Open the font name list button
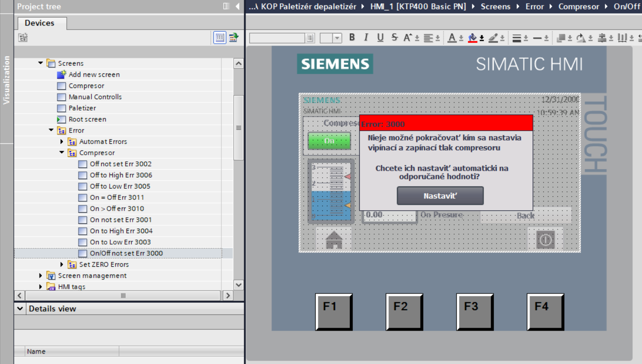Screen dimensions: 642x364 310,38
